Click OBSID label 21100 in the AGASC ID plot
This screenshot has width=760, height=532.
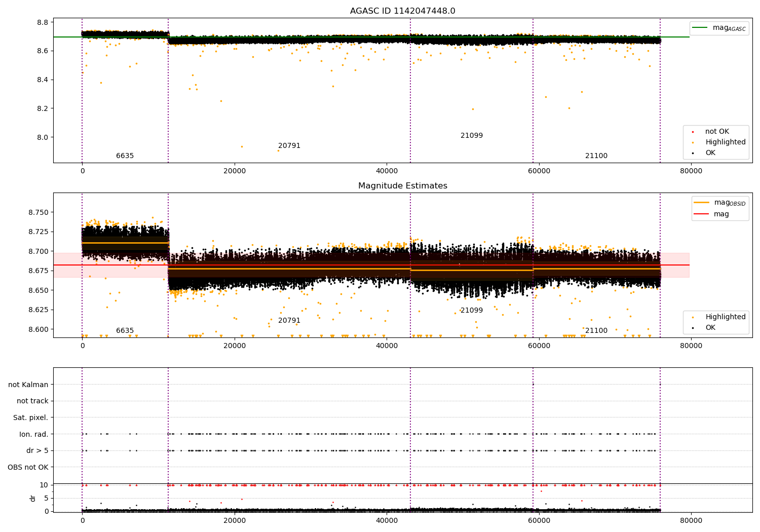pos(596,156)
